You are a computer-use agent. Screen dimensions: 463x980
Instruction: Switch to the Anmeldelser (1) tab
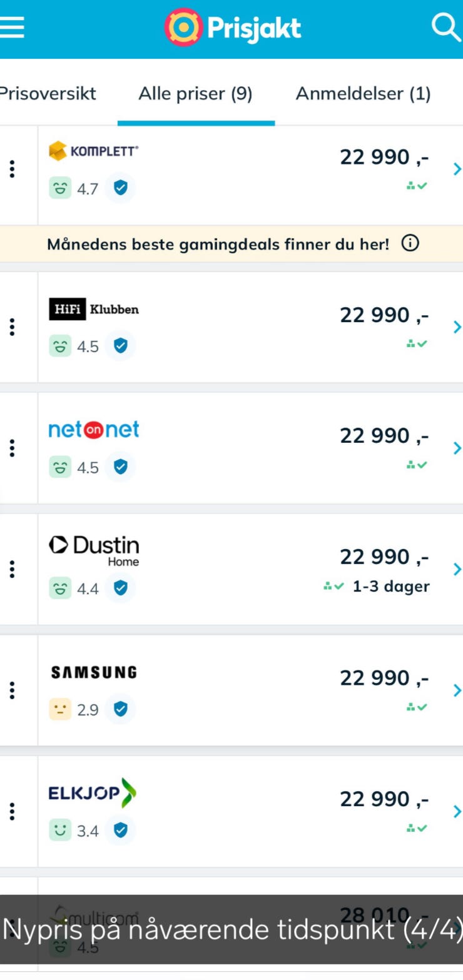pos(363,94)
